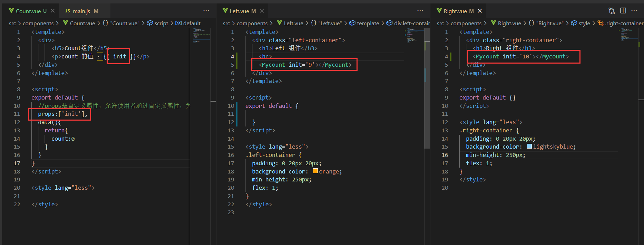644x245 pixels.
Task: Open "Left.vue" object breadcrumb
Action: pyautogui.click(x=326, y=23)
